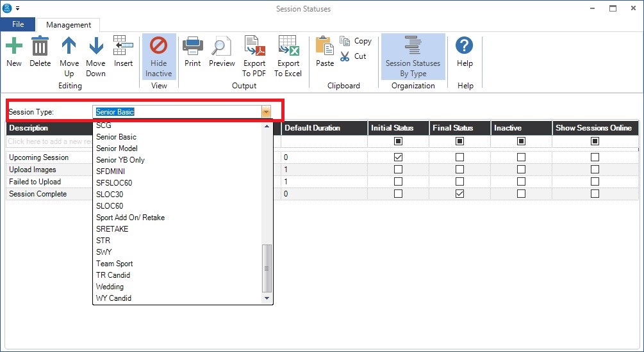This screenshot has width=644, height=352.
Task: Click the dropdown list scroll up arrow
Action: click(267, 126)
